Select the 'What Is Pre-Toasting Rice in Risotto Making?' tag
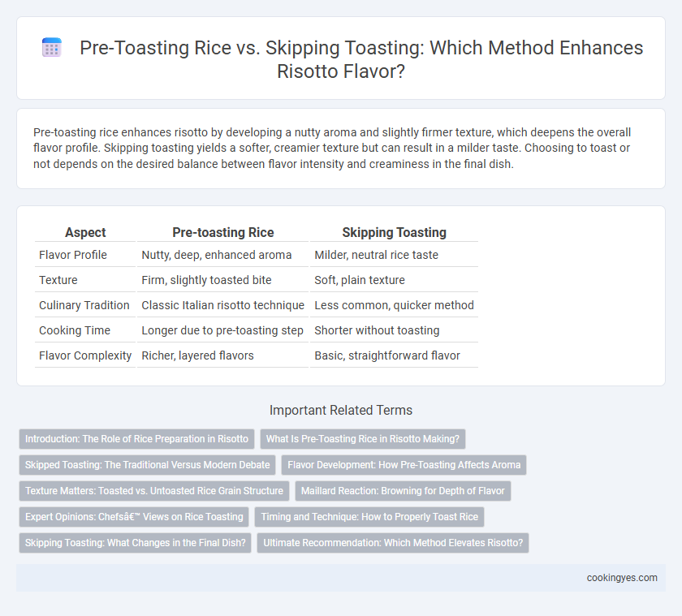Screen dimensions: 682x616 pyautogui.click(x=363, y=439)
